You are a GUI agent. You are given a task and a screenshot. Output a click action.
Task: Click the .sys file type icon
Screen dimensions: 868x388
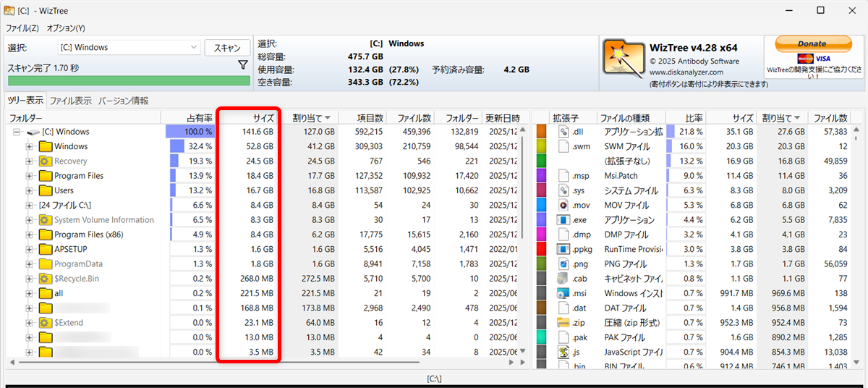point(563,190)
